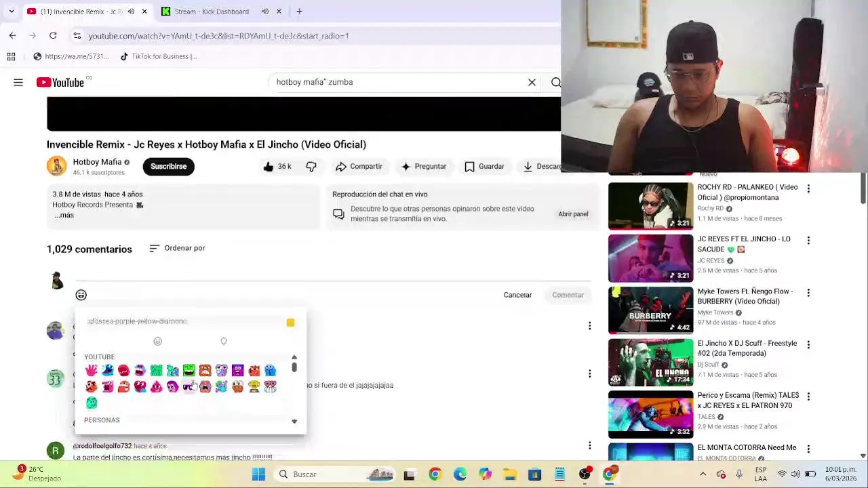Toggle the emoji picker smiley icon
868x488 pixels.
click(x=81, y=295)
